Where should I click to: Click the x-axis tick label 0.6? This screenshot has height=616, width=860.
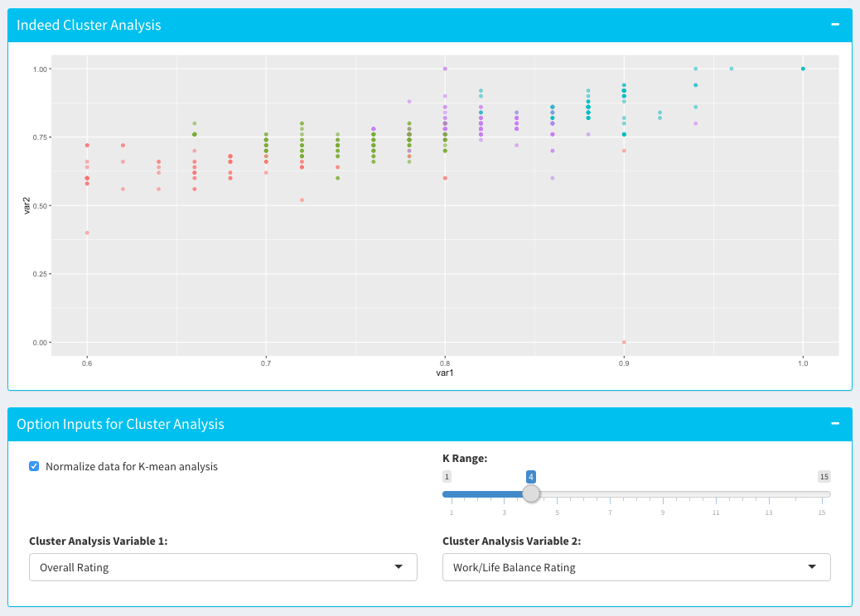[87, 363]
